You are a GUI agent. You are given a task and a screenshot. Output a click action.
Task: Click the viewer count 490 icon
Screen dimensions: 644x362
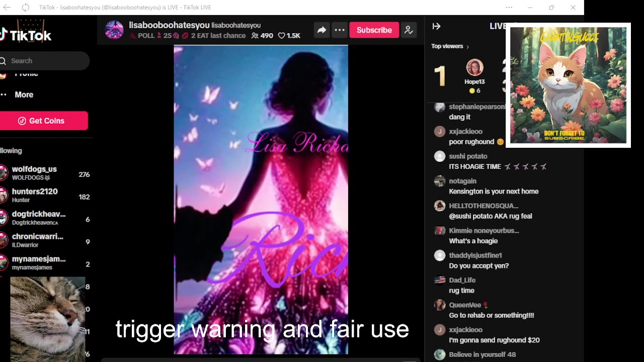(x=255, y=36)
